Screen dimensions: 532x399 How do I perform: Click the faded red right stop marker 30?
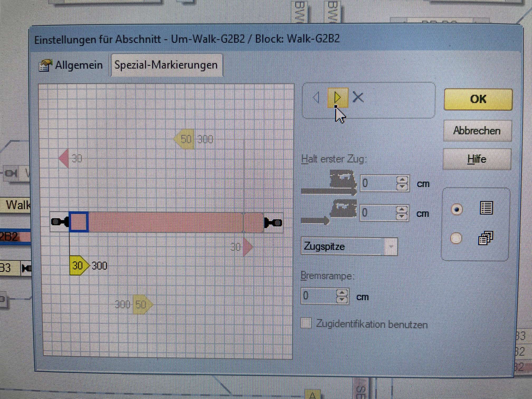(x=247, y=247)
